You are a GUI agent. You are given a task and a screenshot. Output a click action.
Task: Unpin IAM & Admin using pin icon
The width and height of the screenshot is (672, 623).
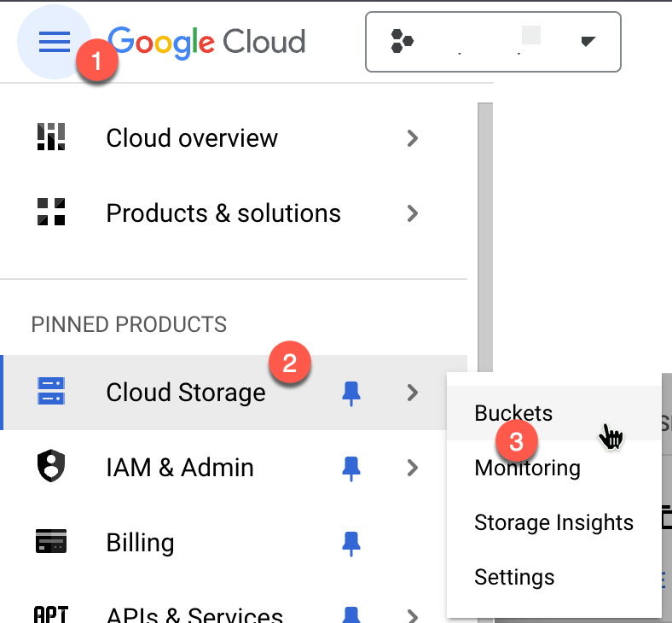350,468
